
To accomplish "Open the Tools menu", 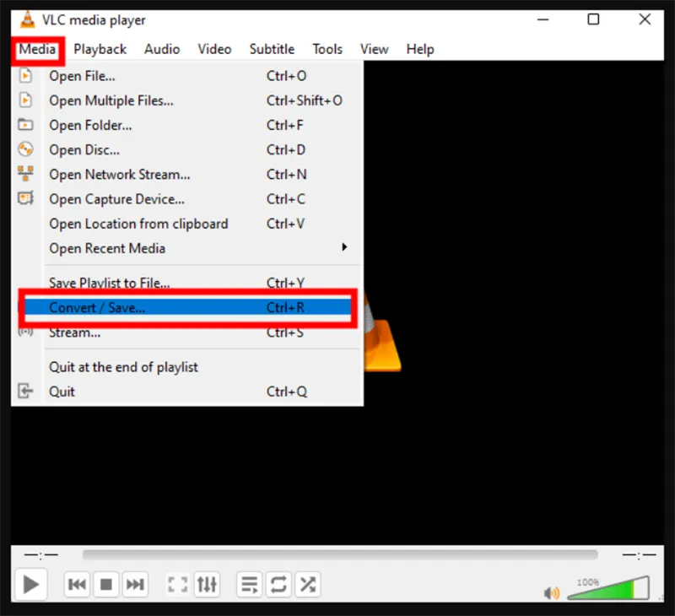I will pyautogui.click(x=327, y=49).
